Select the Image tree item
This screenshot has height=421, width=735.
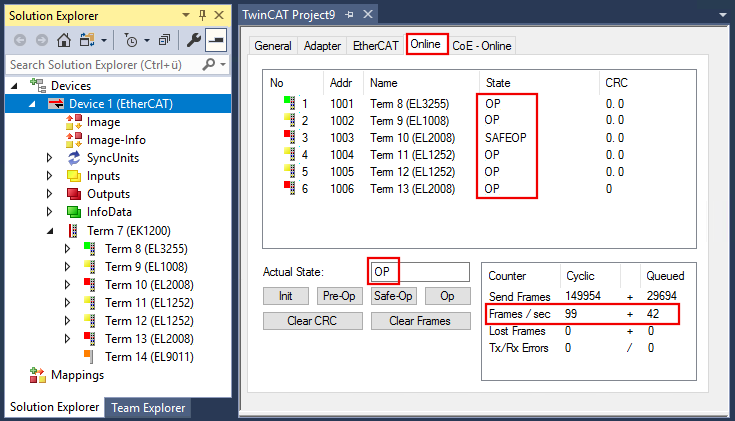(103, 122)
